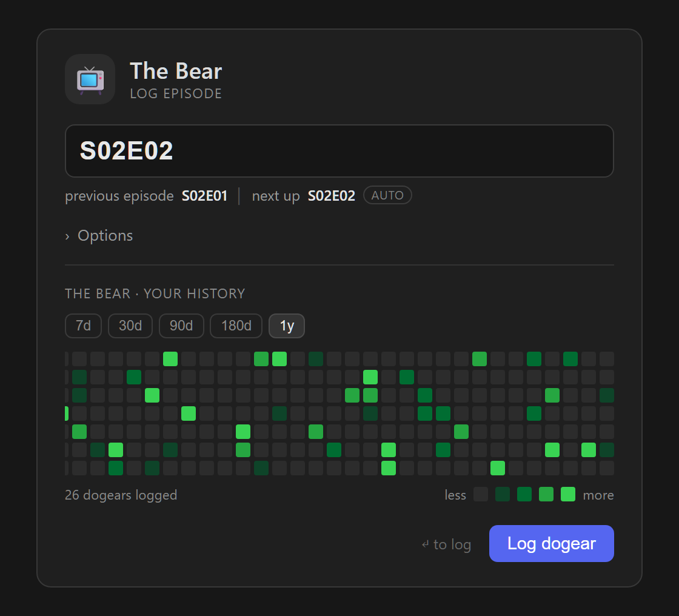Click the 'LOG EPISODE' subtitle
The height and width of the screenshot is (616, 679).
click(x=176, y=93)
